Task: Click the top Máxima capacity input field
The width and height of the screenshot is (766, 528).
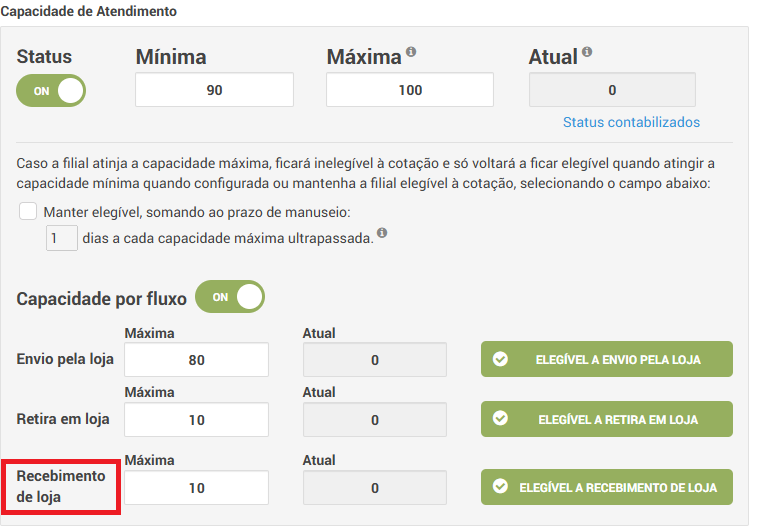Action: pyautogui.click(x=410, y=90)
